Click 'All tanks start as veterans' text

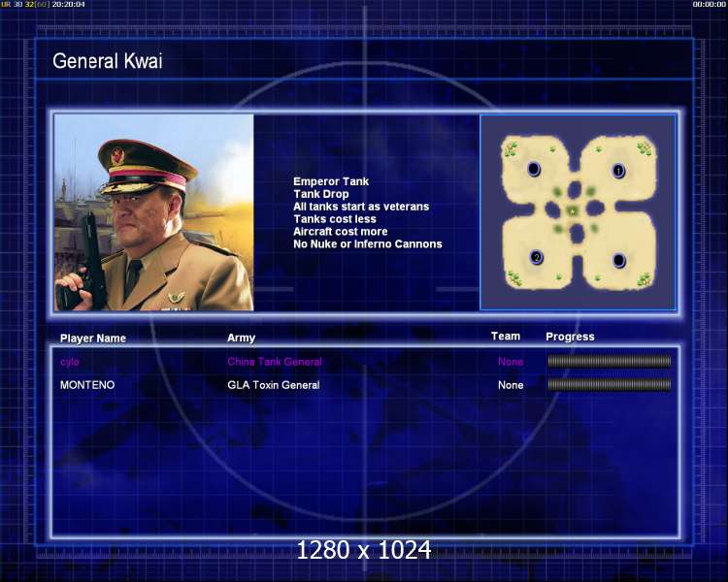(361, 207)
